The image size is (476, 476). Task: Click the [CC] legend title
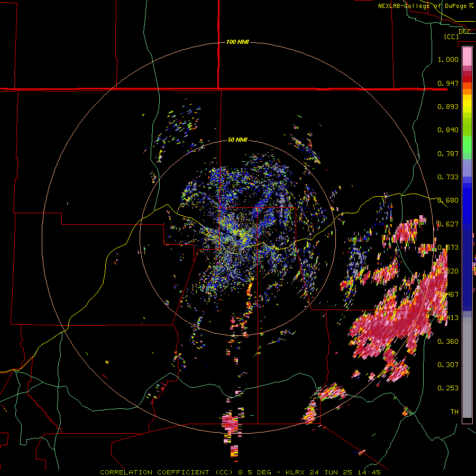[x=452, y=36]
